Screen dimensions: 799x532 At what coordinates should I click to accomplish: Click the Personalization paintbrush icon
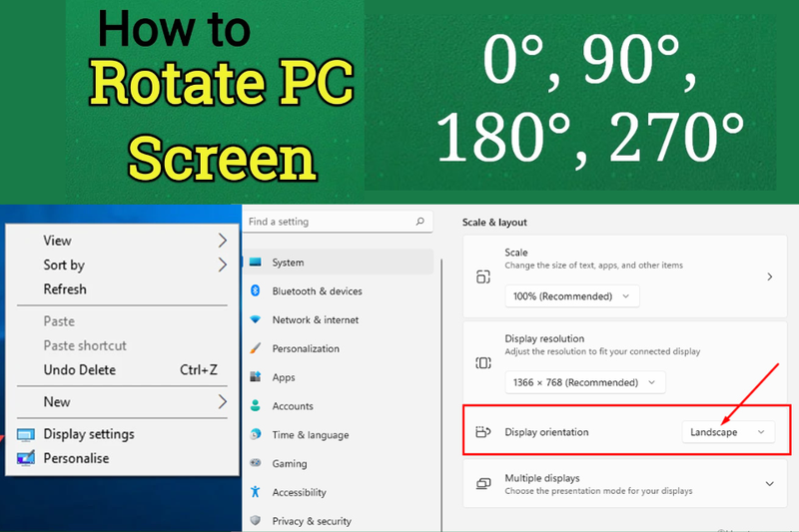point(256,348)
